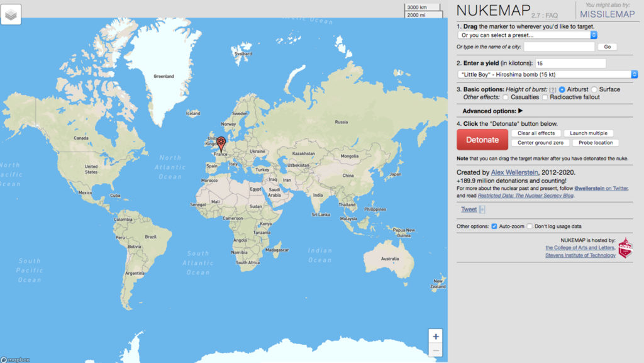Click Probe location button

coord(596,142)
